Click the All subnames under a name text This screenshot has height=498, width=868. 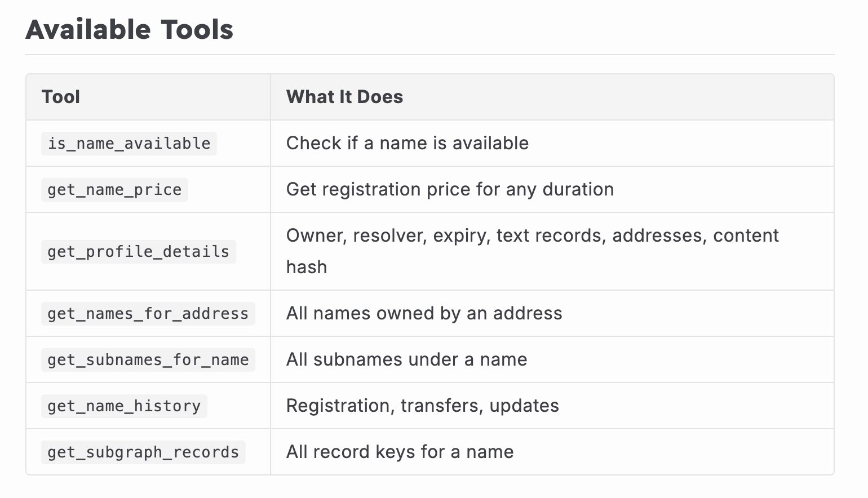[407, 359]
